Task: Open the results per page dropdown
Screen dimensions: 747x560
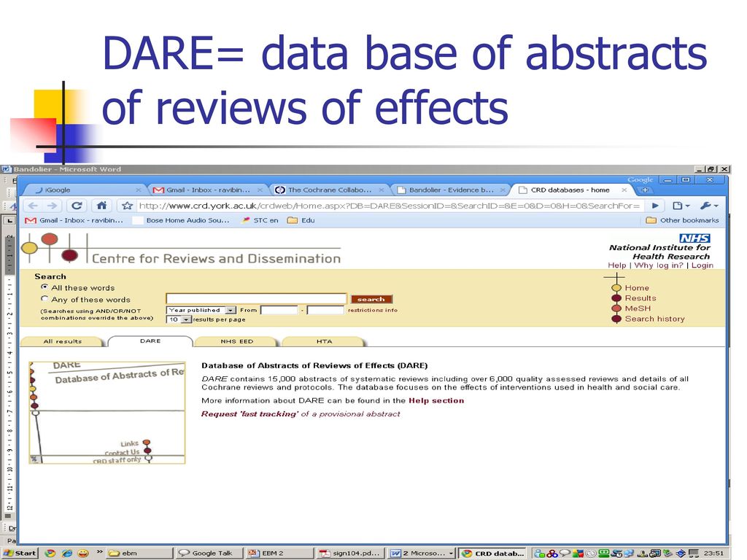Action: (x=179, y=319)
